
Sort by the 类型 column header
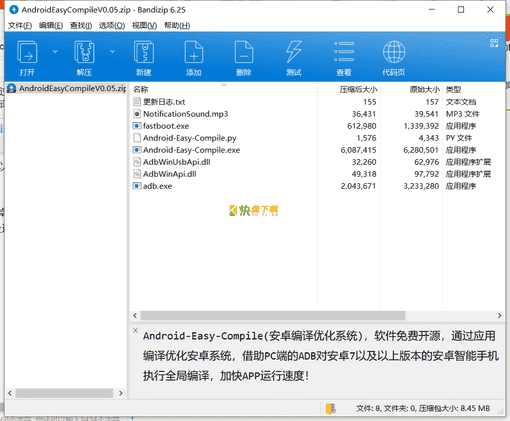tap(453, 89)
